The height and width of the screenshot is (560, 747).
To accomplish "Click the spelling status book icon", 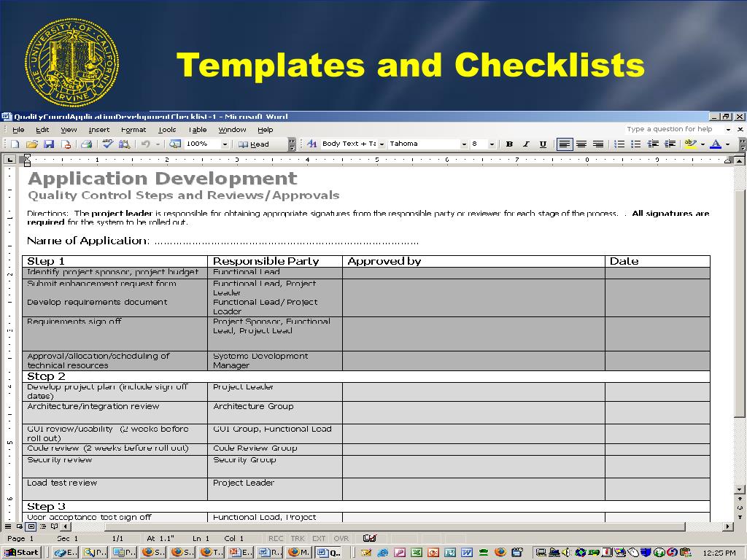I will point(369,539).
